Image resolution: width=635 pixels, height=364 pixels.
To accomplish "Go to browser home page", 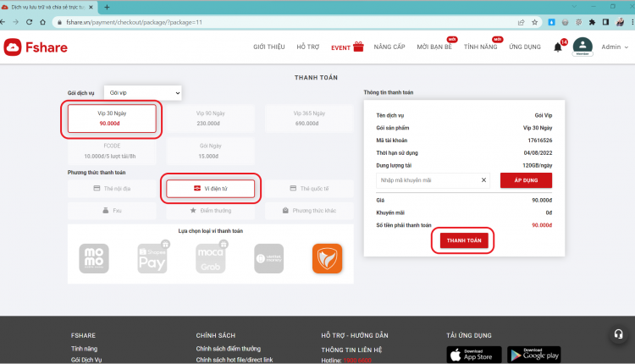I will [x=42, y=22].
